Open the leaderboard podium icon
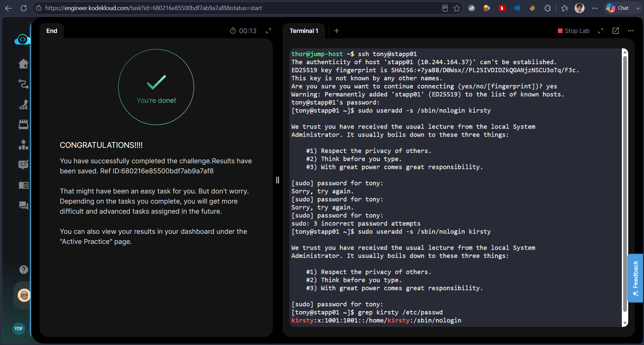644x345 pixels. click(x=24, y=144)
